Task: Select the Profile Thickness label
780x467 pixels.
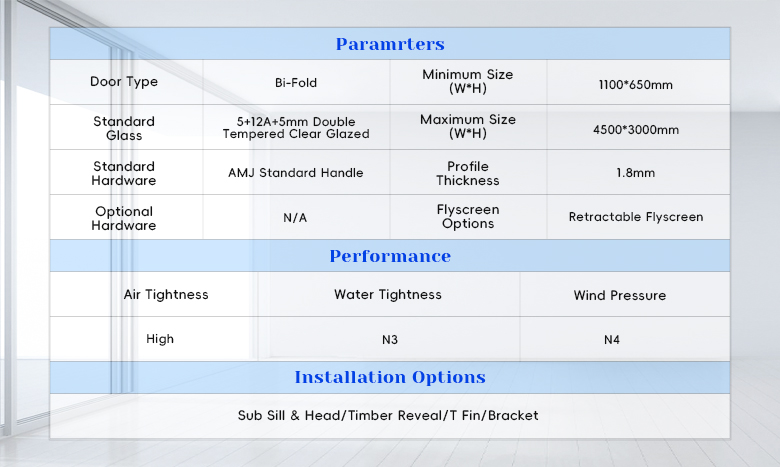Action: [468, 173]
